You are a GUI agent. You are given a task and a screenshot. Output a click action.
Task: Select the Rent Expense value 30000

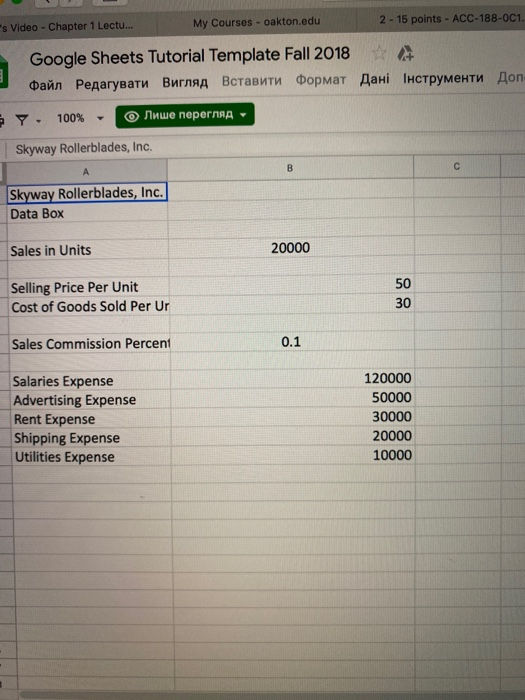[293, 417]
